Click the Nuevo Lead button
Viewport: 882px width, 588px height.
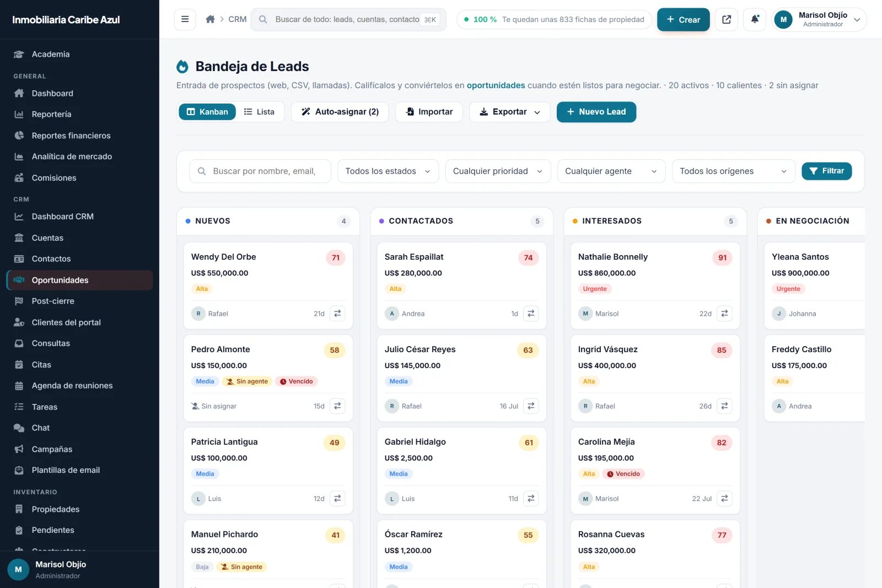(596, 112)
